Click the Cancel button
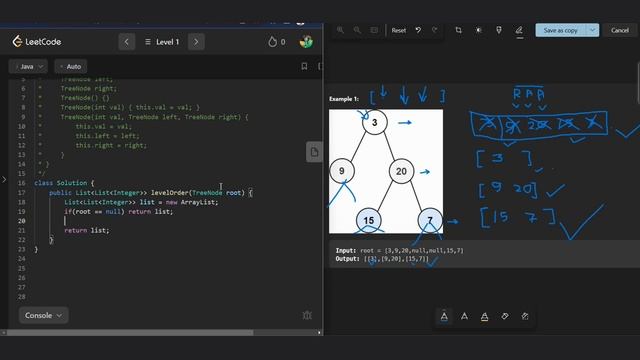This screenshot has height=360, width=640. (620, 30)
